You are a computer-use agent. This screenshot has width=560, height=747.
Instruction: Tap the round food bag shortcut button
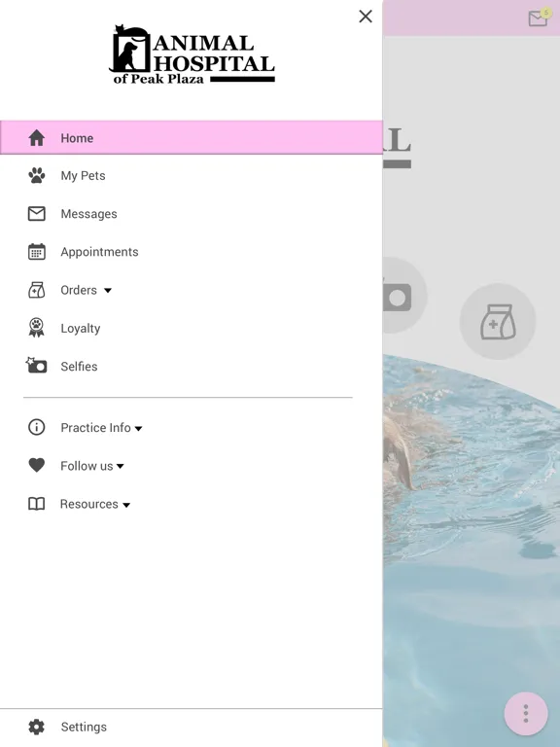498,322
